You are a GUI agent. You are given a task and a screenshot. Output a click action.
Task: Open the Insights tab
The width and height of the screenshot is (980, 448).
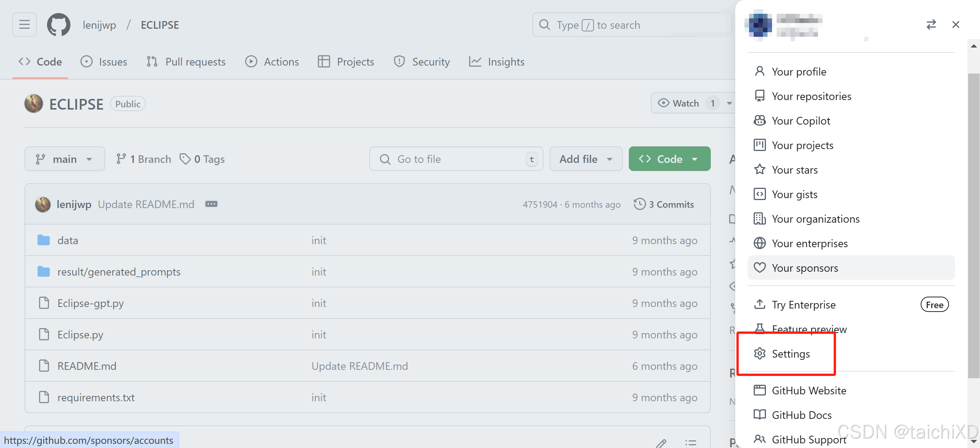tap(496, 61)
